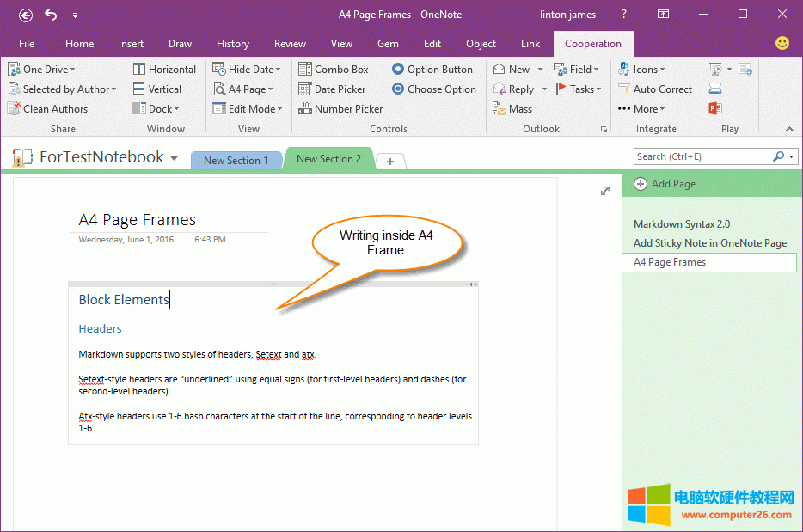Image resolution: width=803 pixels, height=532 pixels.
Task: Click the Choose Option radio control
Action: coord(433,89)
